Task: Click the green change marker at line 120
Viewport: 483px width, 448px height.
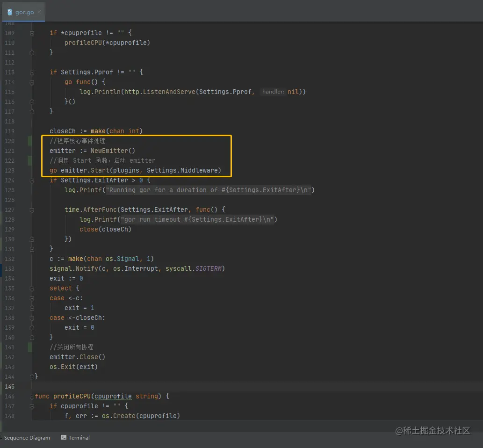Action: (x=30, y=141)
